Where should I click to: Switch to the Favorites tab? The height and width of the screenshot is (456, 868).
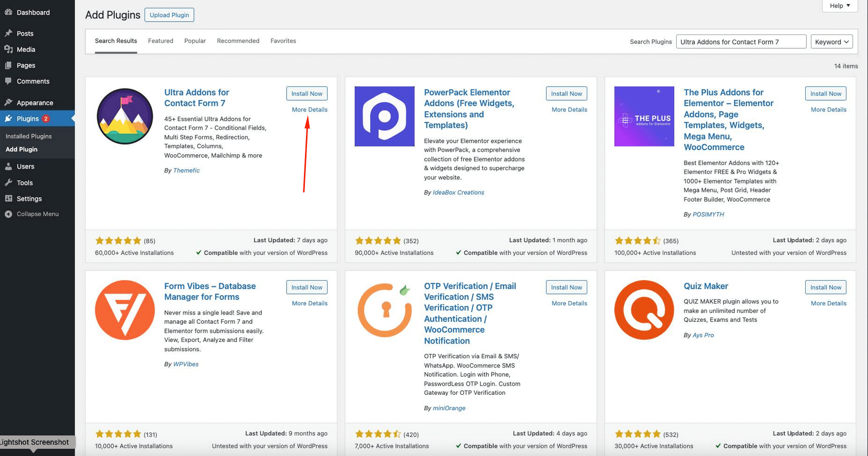(283, 41)
